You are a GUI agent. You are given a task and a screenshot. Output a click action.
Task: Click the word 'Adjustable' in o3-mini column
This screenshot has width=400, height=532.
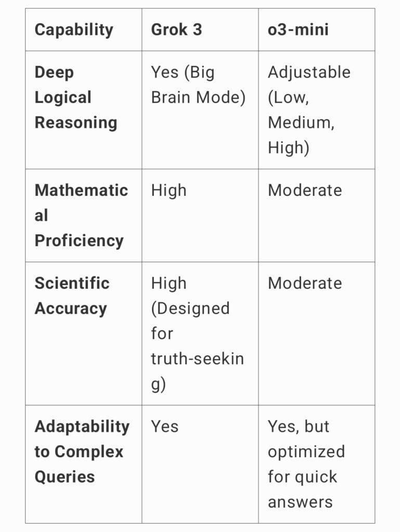click(309, 72)
